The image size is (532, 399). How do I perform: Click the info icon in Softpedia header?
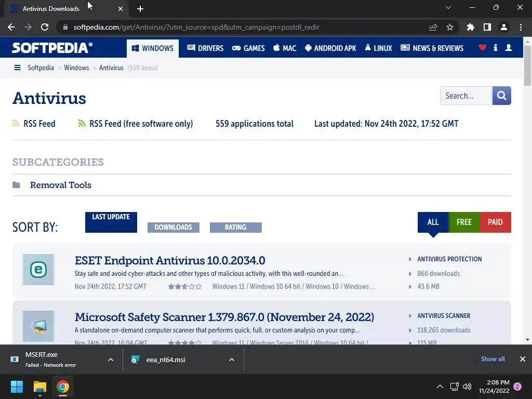coord(495,48)
